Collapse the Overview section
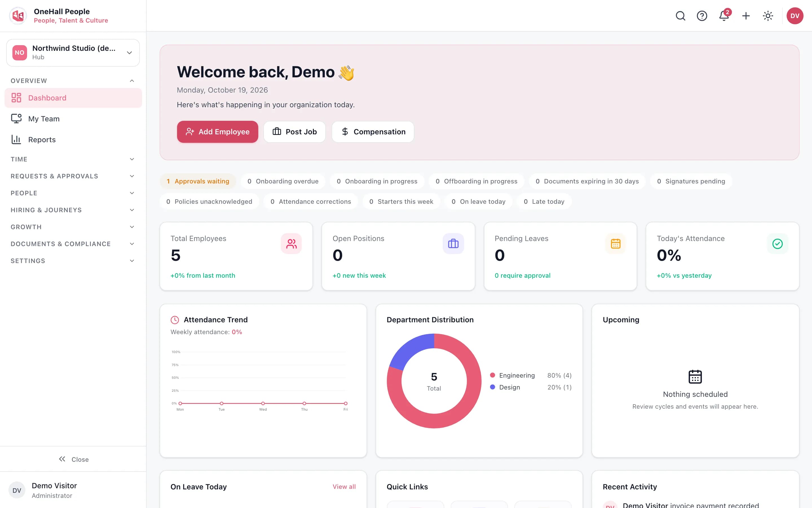The width and height of the screenshot is (812, 508). point(73,81)
